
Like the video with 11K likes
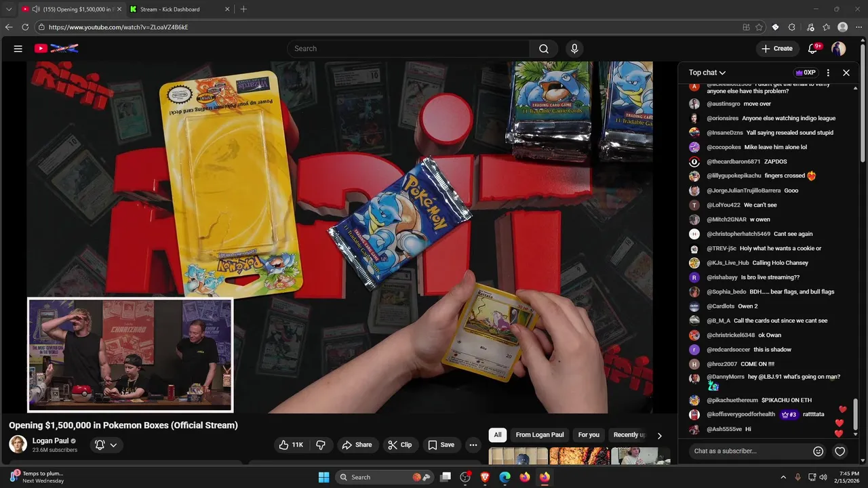tap(291, 445)
